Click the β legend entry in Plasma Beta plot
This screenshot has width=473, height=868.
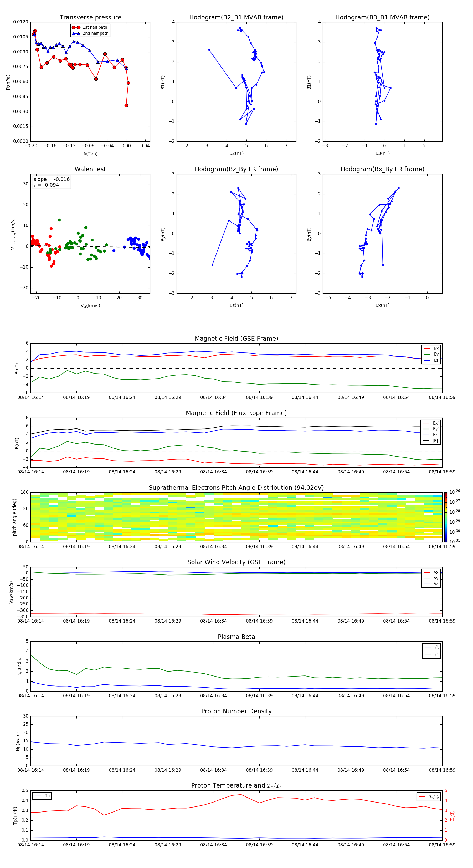tap(431, 654)
